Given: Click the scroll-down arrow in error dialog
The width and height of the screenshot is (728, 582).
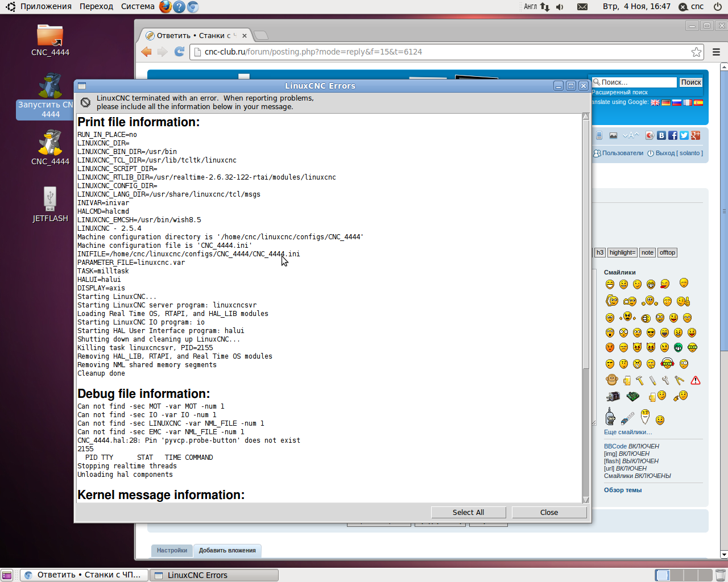Looking at the screenshot, I should (586, 500).
